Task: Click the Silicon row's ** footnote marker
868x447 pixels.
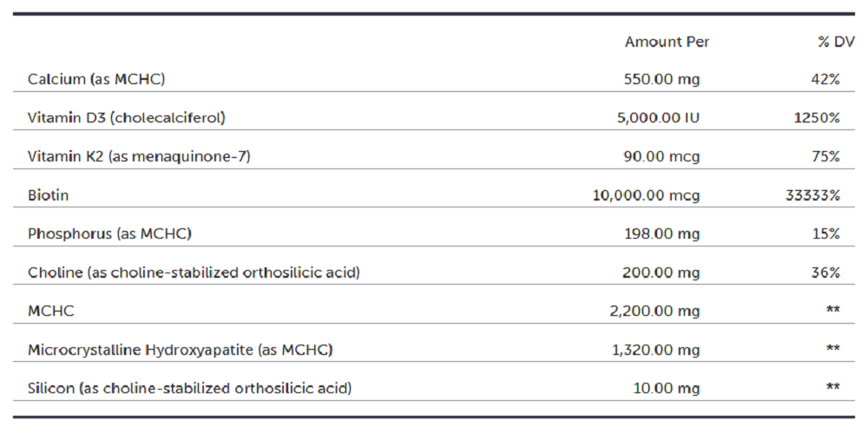Action: click(833, 388)
